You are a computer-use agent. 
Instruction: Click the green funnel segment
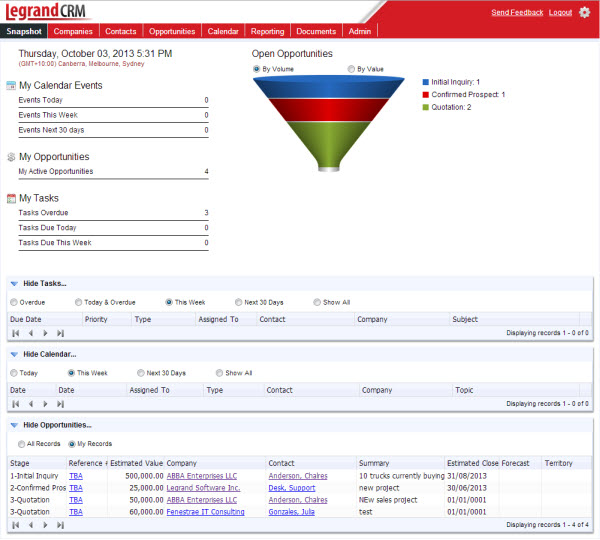tap(328, 142)
